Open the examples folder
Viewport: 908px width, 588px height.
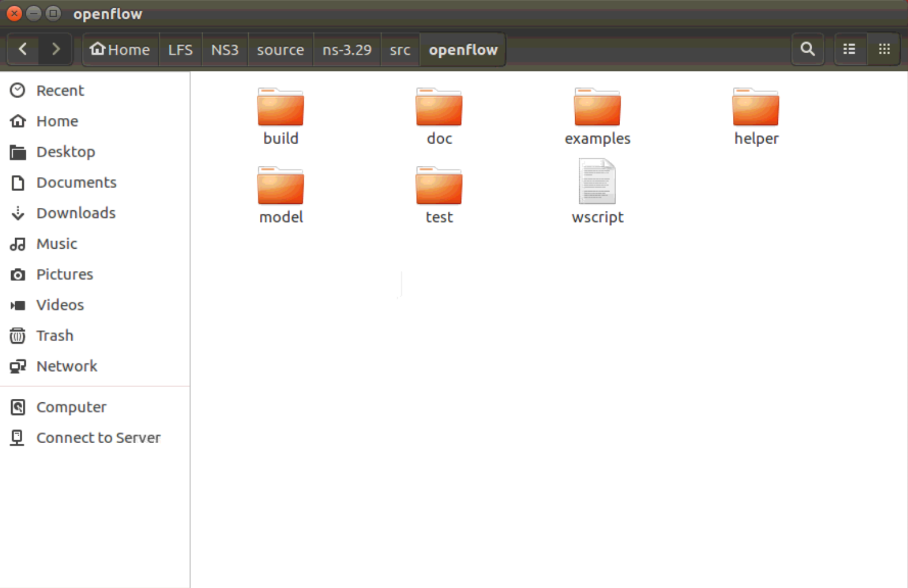click(597, 115)
